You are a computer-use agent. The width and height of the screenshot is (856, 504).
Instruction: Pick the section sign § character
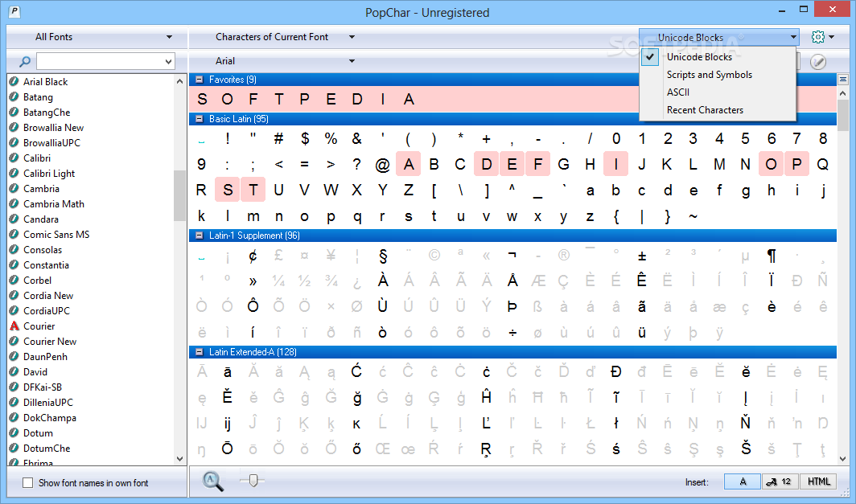tap(383, 256)
